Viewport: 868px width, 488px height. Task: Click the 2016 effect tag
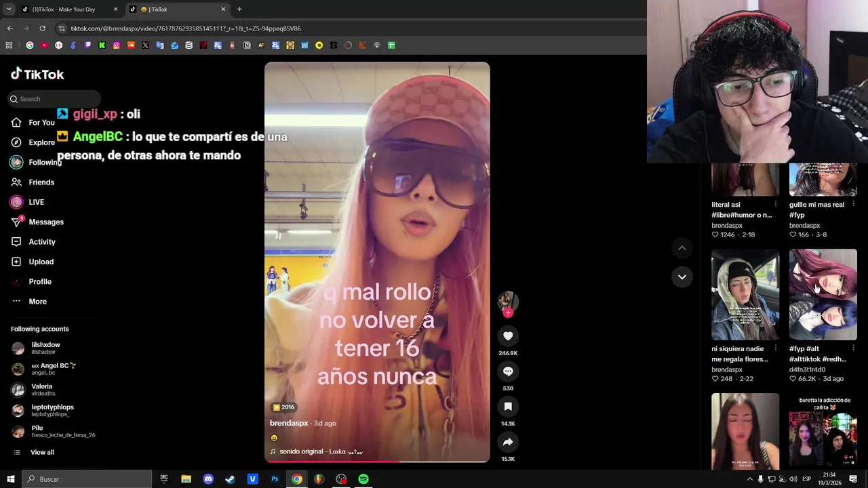[x=283, y=407]
